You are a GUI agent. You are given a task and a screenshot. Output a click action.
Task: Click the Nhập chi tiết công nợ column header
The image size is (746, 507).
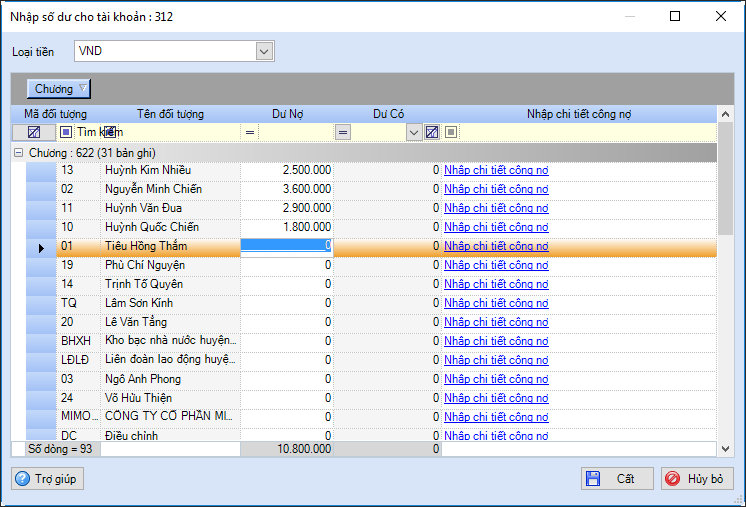579,114
